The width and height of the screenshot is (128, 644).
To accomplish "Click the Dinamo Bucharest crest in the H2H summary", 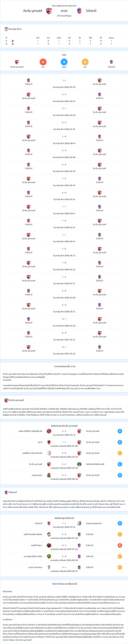I will point(17,62).
